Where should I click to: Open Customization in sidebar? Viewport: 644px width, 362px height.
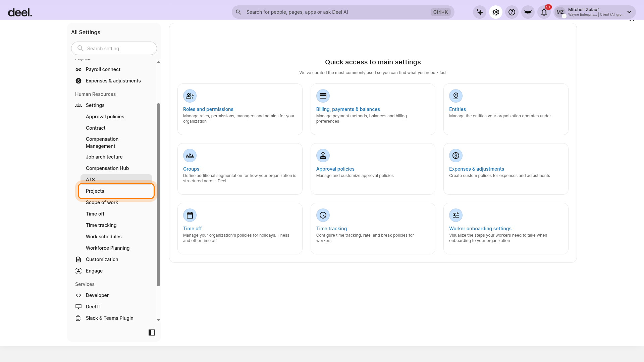click(102, 259)
